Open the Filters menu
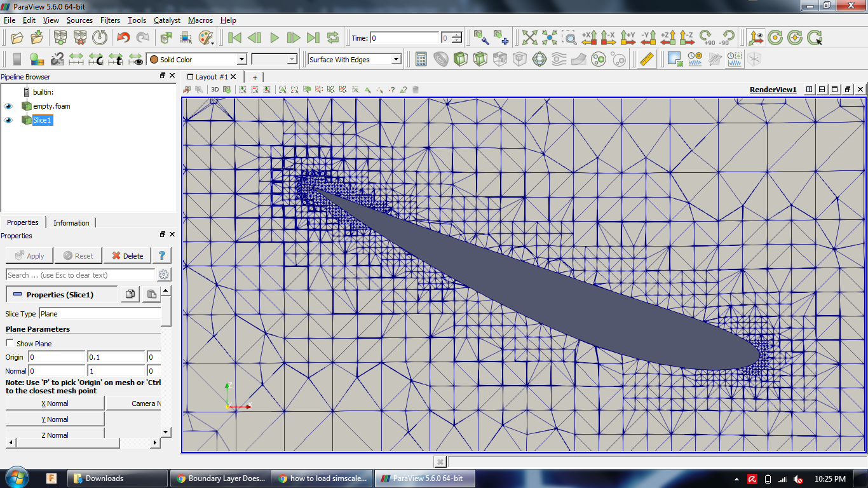Screen dimensions: 868x488 pos(110,20)
